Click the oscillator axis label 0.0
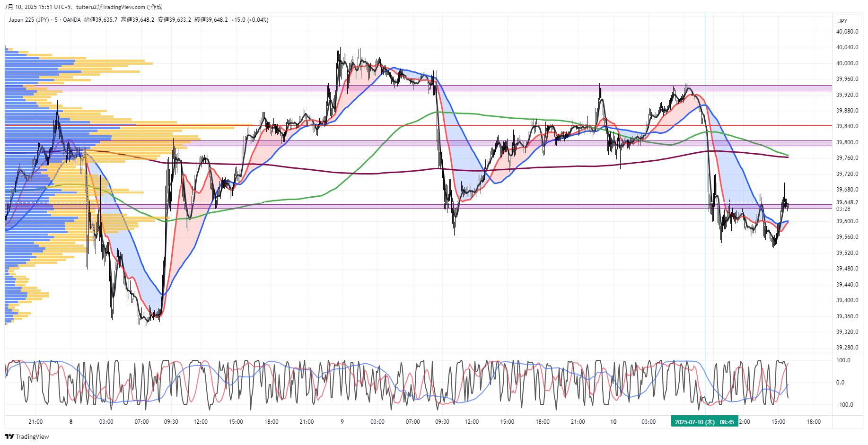The height and width of the screenshot is (445, 868). tap(841, 383)
